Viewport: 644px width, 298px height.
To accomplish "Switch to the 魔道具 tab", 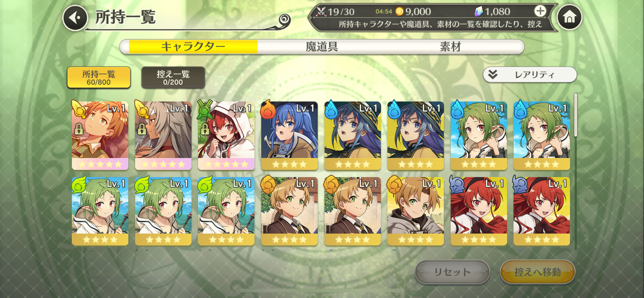I will coord(322,47).
